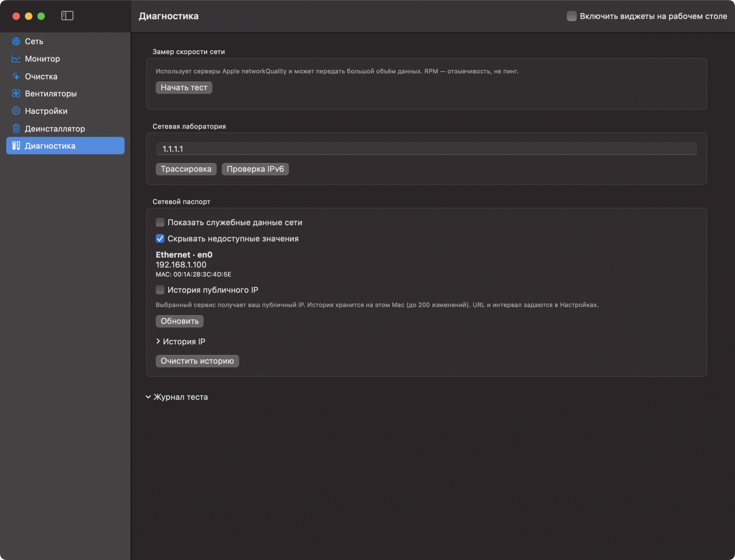Click the globe icon next to Сеть
This screenshot has width=735, height=560.
coord(16,41)
